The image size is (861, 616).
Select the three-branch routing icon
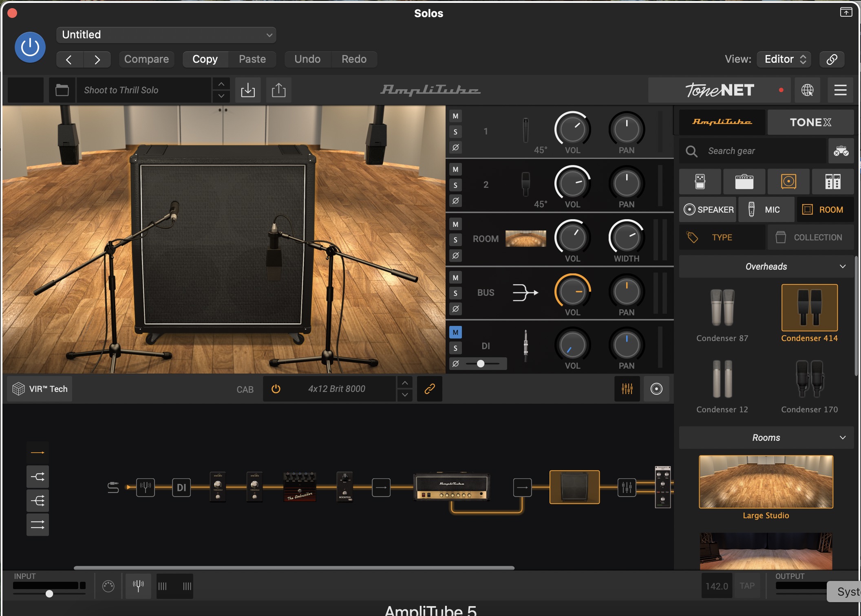[x=38, y=501]
